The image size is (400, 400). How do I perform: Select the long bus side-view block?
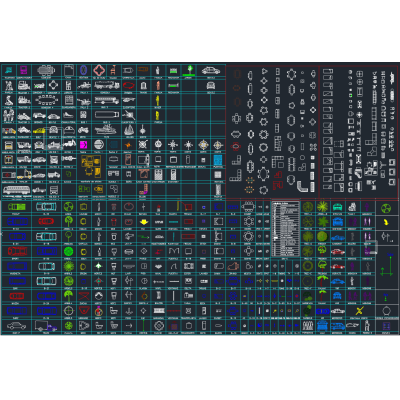pyautogui.click(x=16, y=190)
